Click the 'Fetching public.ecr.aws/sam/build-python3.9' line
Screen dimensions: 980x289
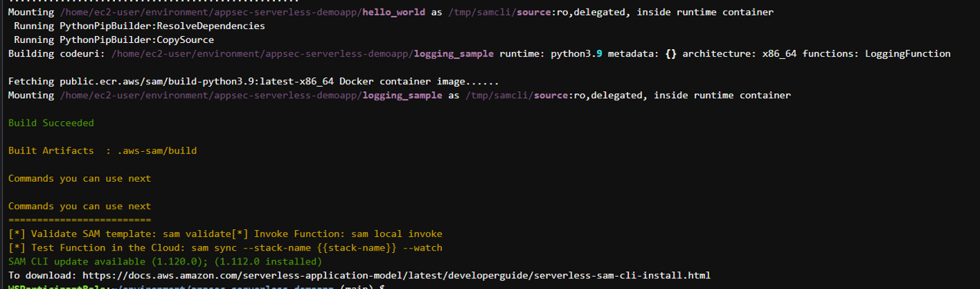[x=254, y=81]
